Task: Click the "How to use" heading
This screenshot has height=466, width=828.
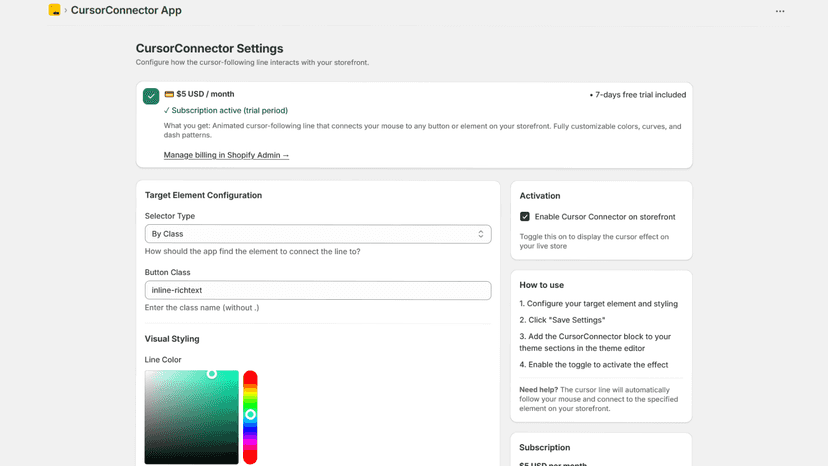Action: coord(542,285)
